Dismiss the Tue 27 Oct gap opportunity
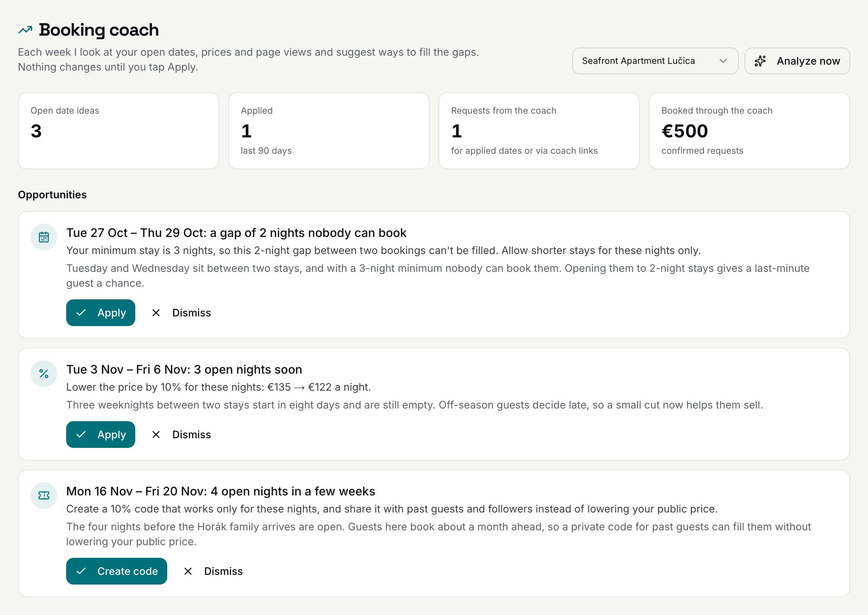The width and height of the screenshot is (868, 615). coord(181,313)
